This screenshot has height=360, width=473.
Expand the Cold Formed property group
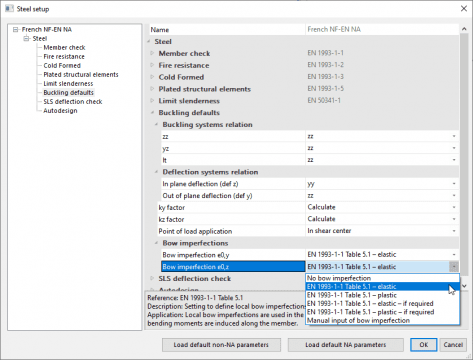tap(152, 77)
